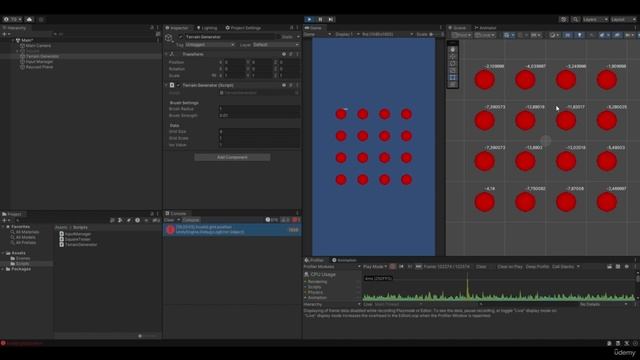Select the error entry in Console

[x=232, y=229]
